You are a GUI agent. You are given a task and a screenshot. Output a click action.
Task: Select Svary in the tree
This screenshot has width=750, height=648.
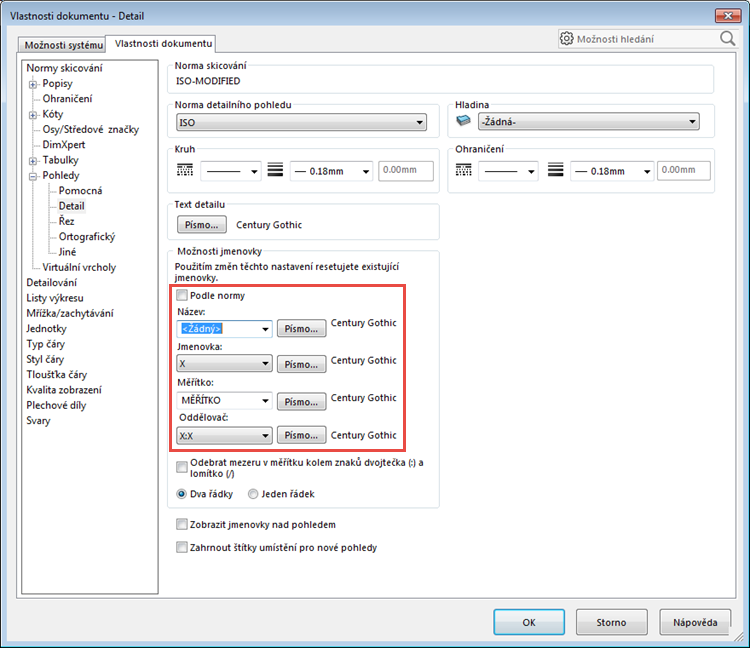point(38,420)
